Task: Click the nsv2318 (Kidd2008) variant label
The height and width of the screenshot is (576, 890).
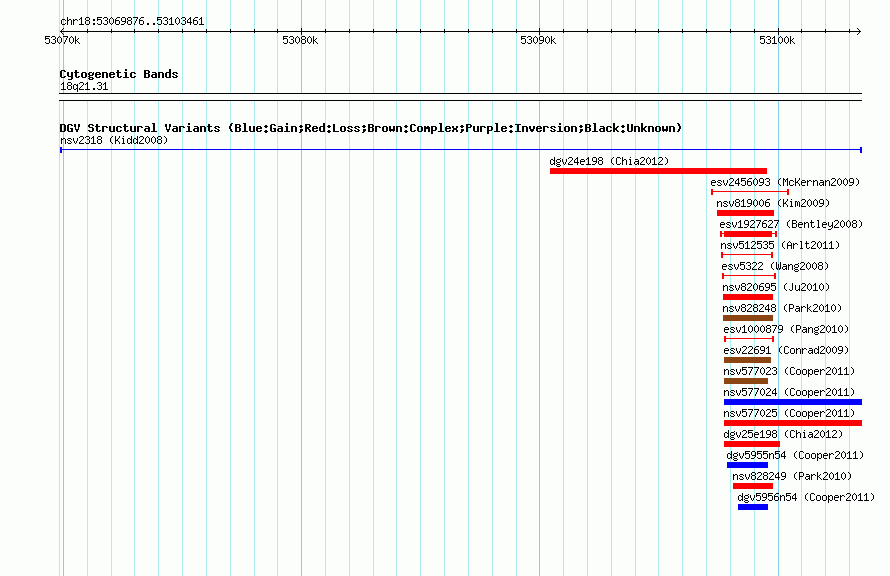Action: 114,140
